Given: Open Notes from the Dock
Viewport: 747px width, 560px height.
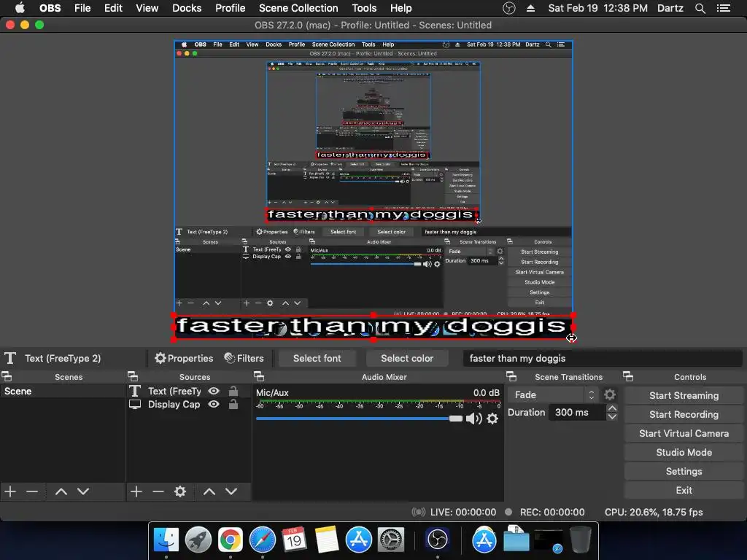Looking at the screenshot, I should [327, 540].
